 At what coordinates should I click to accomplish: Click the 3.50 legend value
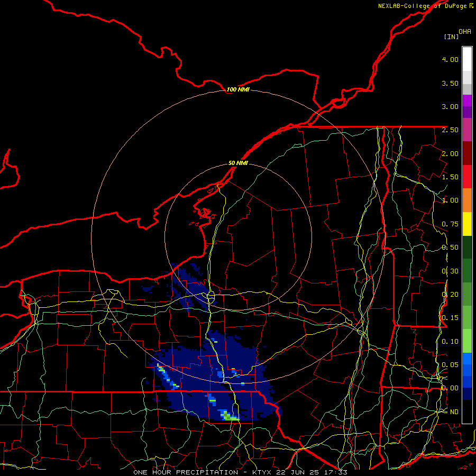pos(450,83)
